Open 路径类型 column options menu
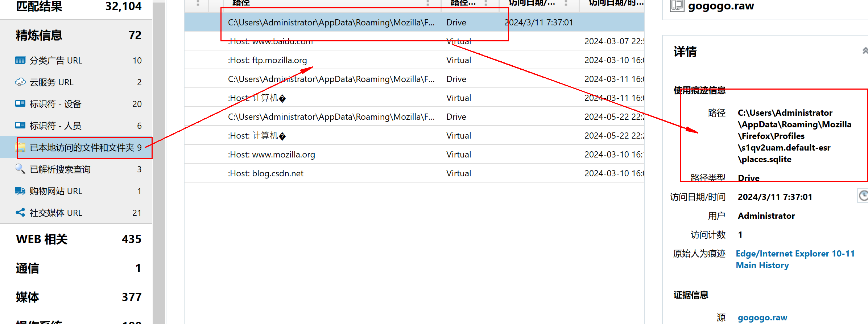Image resolution: width=868 pixels, height=324 pixels. click(x=486, y=3)
